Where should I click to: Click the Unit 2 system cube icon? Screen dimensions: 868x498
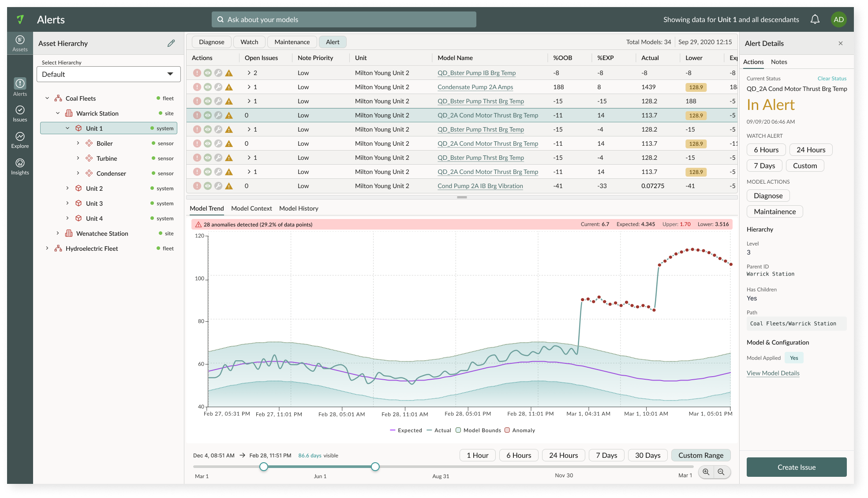point(79,189)
